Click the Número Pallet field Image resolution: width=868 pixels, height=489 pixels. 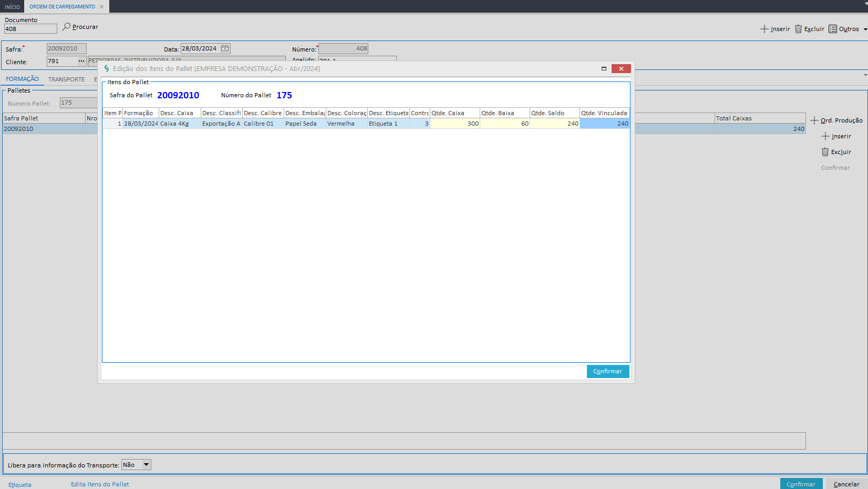click(79, 103)
